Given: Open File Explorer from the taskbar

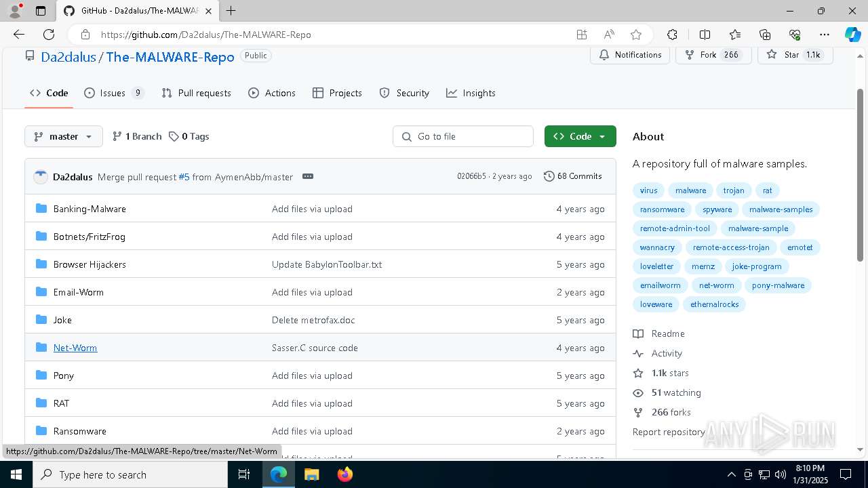Looking at the screenshot, I should click(x=311, y=474).
